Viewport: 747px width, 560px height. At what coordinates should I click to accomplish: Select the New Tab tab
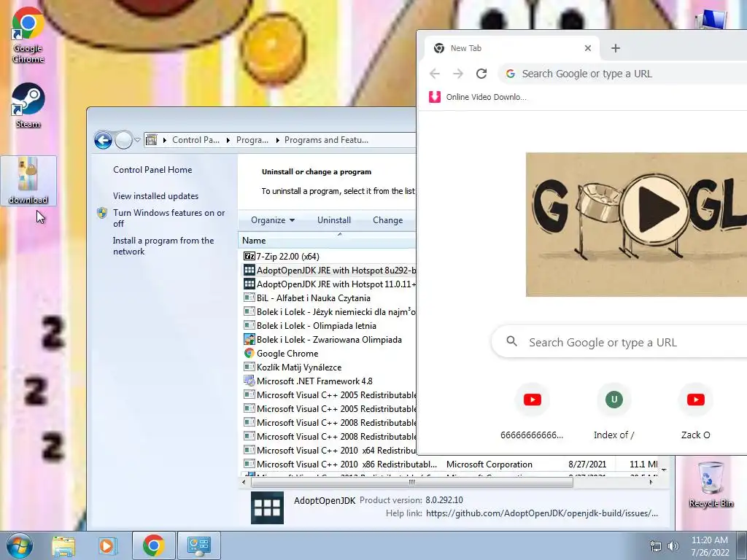point(511,48)
